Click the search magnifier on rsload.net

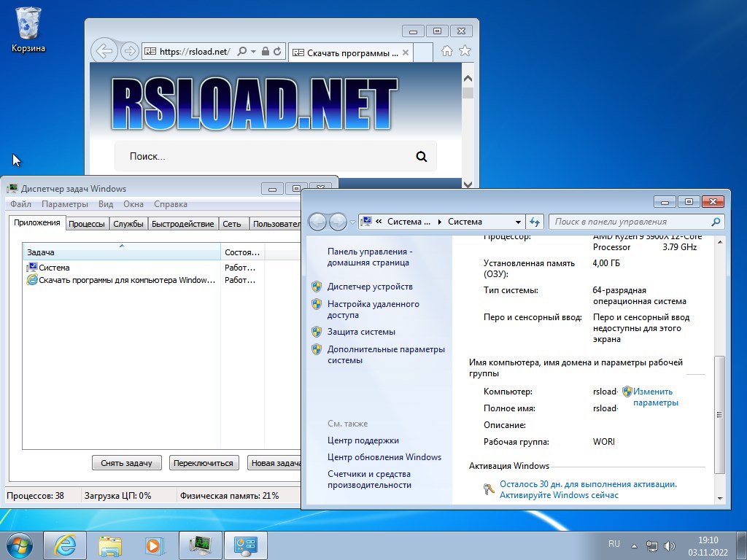click(421, 157)
